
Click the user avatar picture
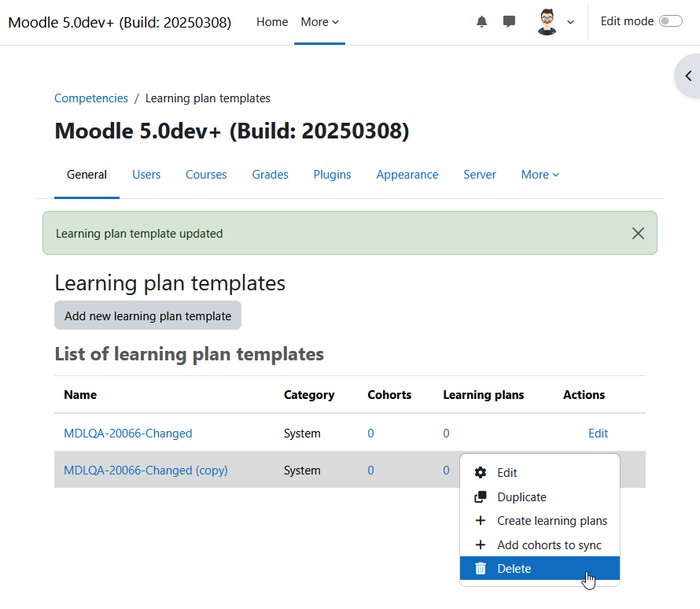tap(547, 21)
